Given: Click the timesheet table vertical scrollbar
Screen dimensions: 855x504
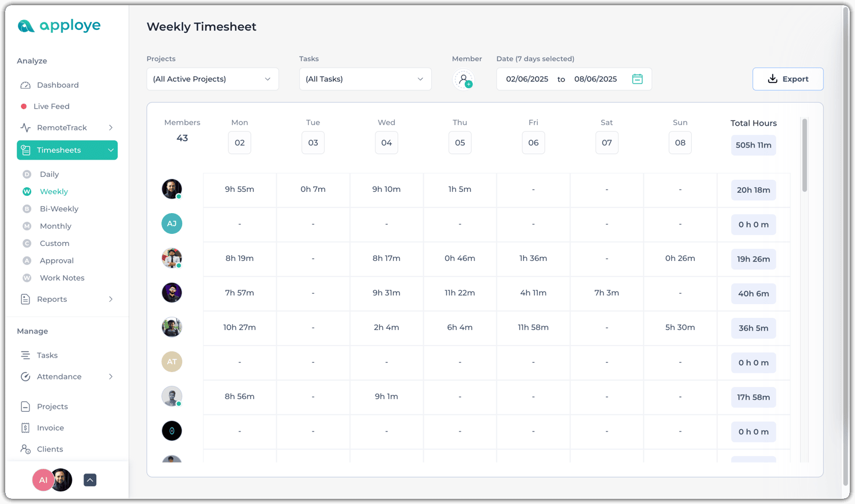Looking at the screenshot, I should pyautogui.click(x=804, y=156).
